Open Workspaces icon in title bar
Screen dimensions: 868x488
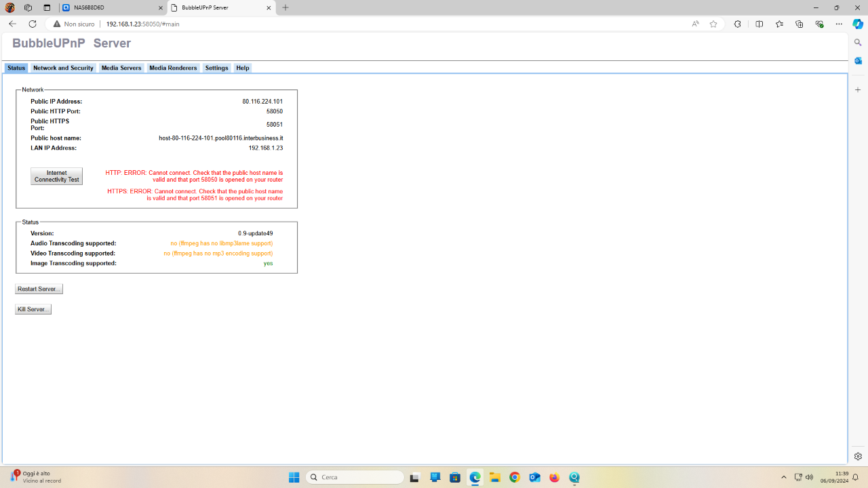(28, 7)
